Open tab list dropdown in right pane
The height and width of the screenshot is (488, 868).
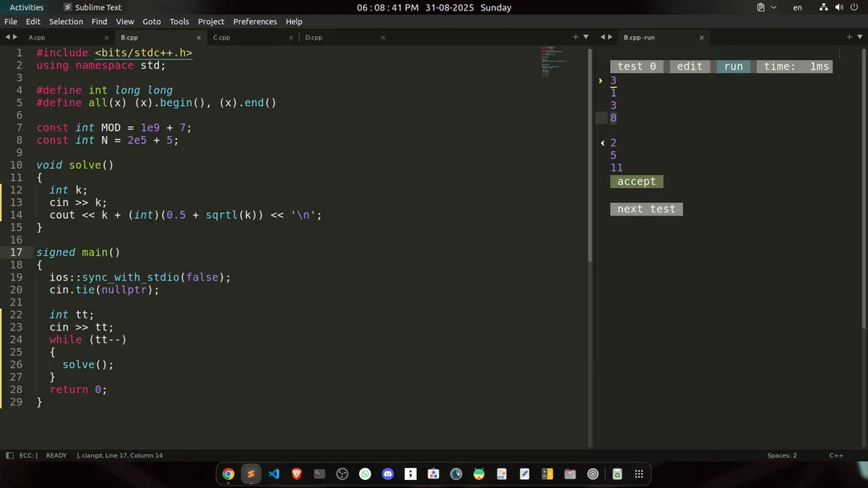(859, 37)
